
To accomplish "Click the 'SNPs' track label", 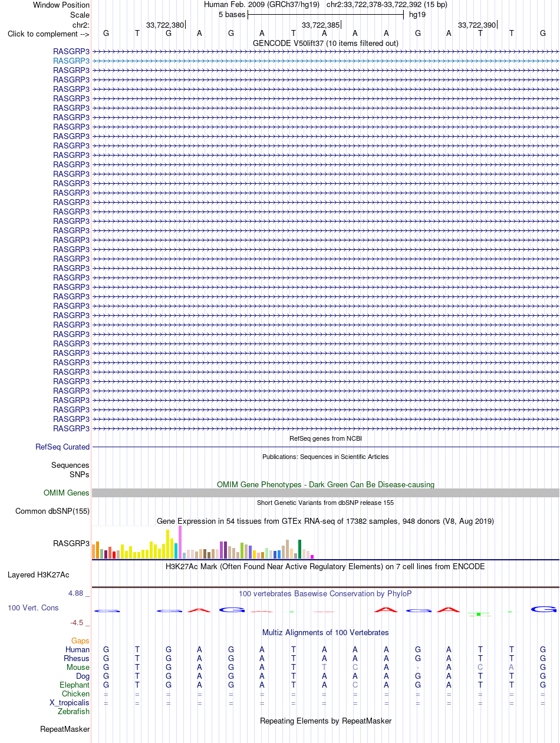I will [80, 474].
